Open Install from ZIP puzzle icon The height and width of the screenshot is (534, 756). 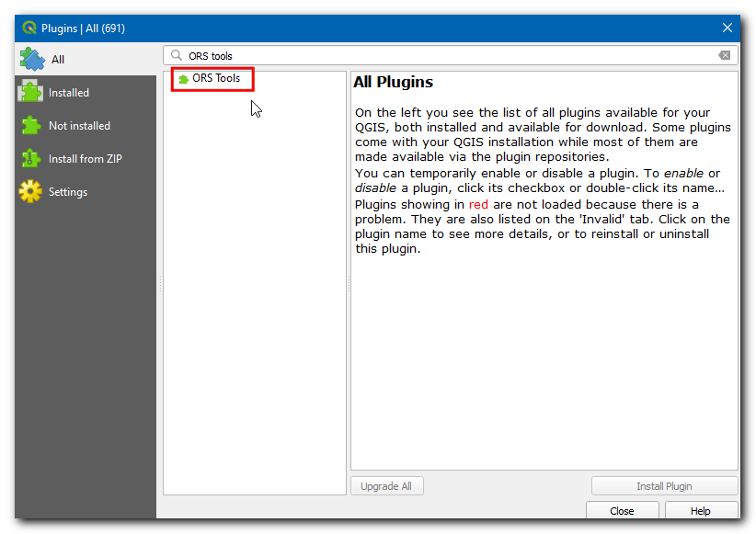[x=31, y=159]
